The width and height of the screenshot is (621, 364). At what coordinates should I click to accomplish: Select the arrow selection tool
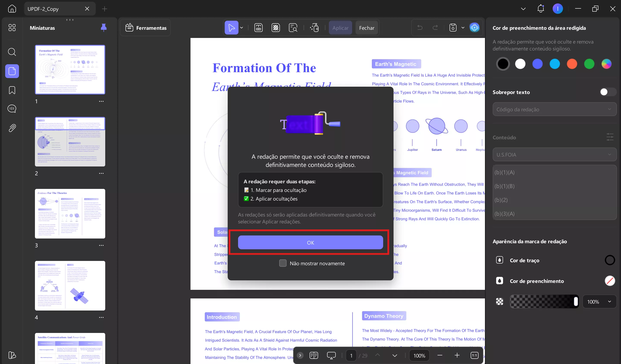click(231, 28)
